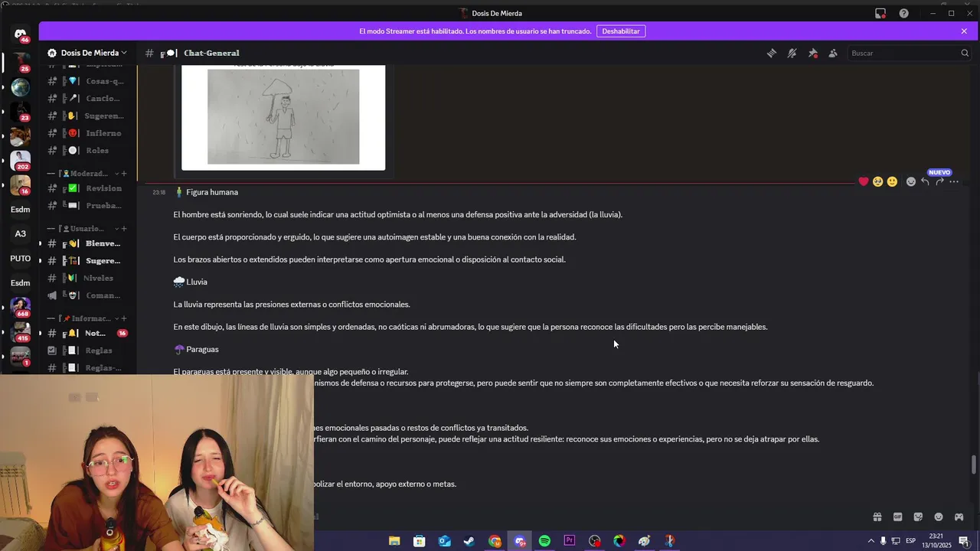Open pinned messages icon

pyautogui.click(x=813, y=53)
